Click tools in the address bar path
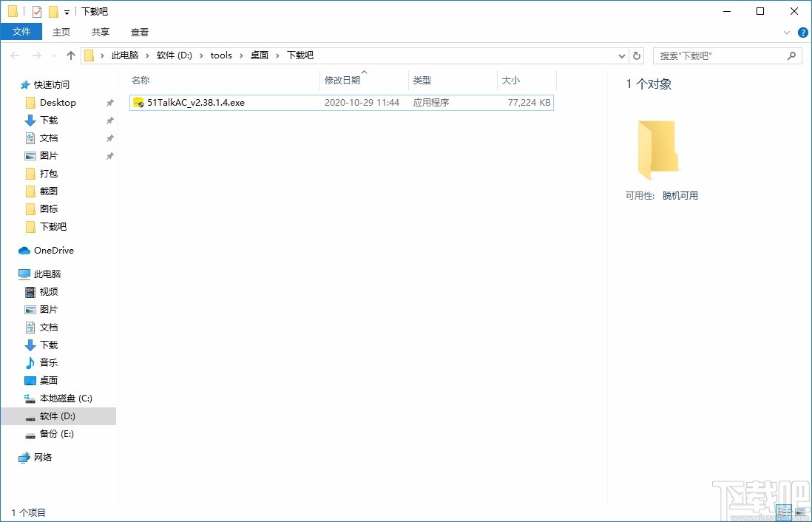Screen dimensions: 812x522 point(221,55)
